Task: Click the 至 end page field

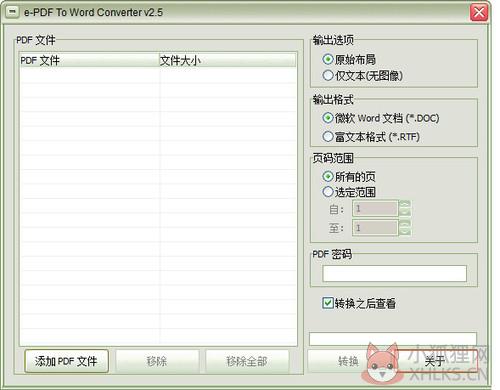Action: coord(375,228)
